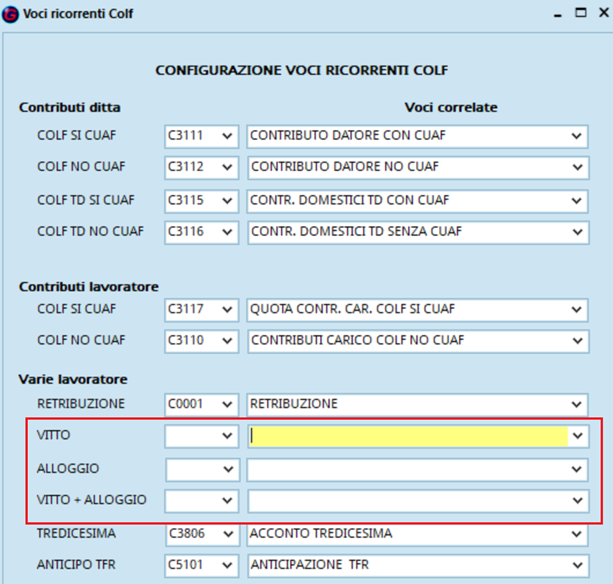Click the COLF TD NO CUAF label

pos(90,231)
